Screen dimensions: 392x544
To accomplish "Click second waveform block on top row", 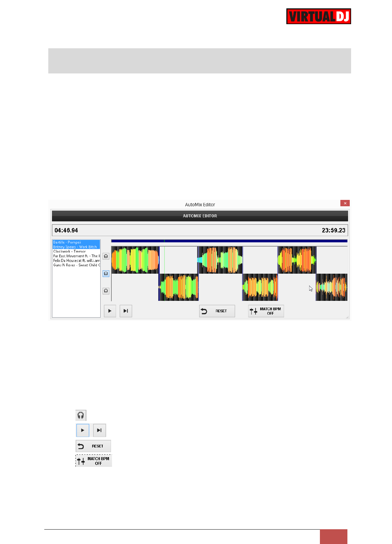I will [x=220, y=260].
